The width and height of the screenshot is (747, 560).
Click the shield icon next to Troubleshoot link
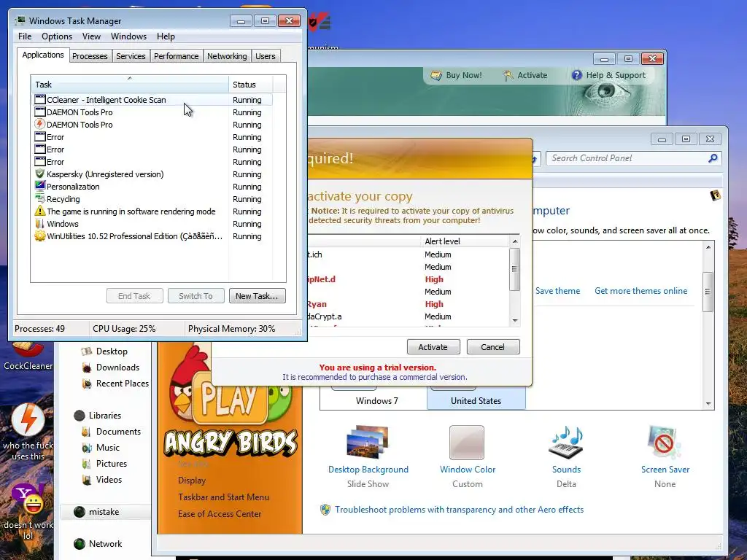pos(325,510)
